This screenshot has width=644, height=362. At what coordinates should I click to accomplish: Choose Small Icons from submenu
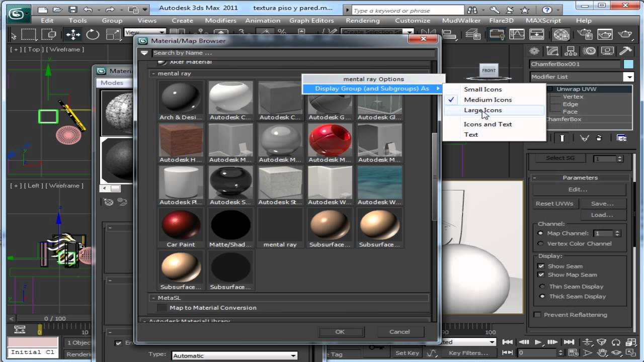tap(482, 89)
